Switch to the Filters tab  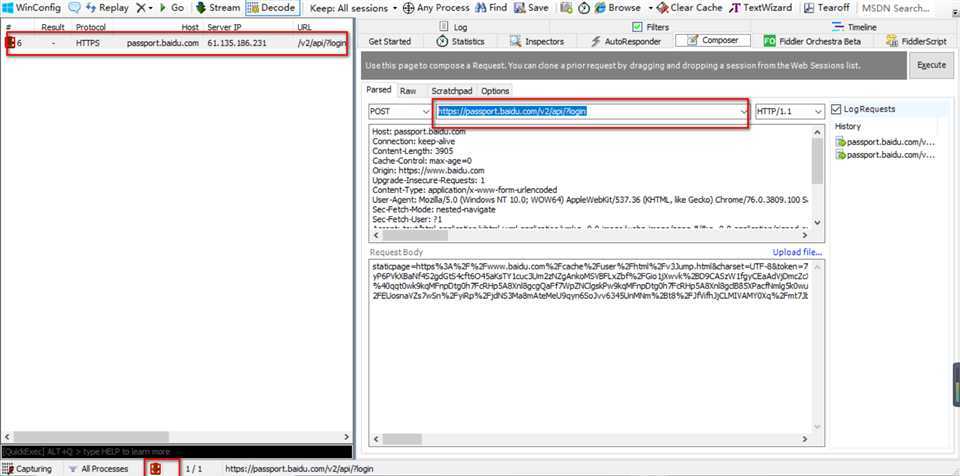click(650, 27)
